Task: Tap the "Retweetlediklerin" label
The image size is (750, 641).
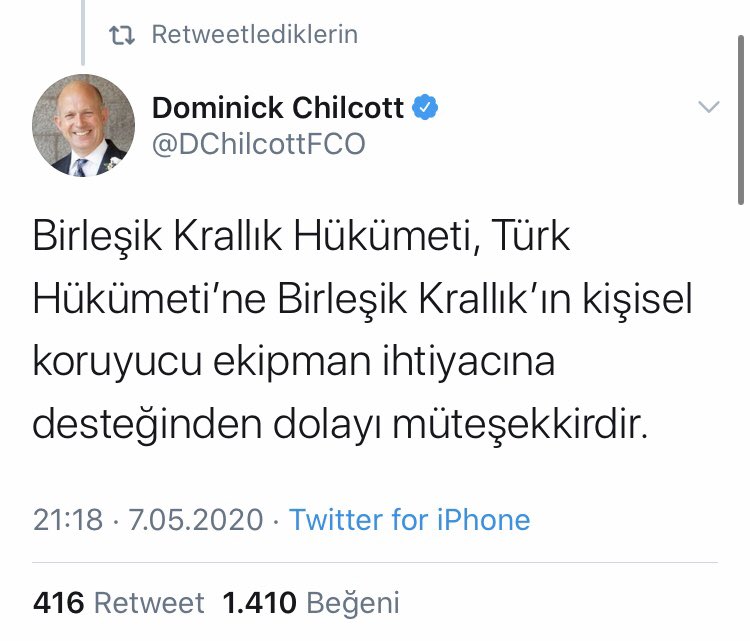Action: coord(254,35)
